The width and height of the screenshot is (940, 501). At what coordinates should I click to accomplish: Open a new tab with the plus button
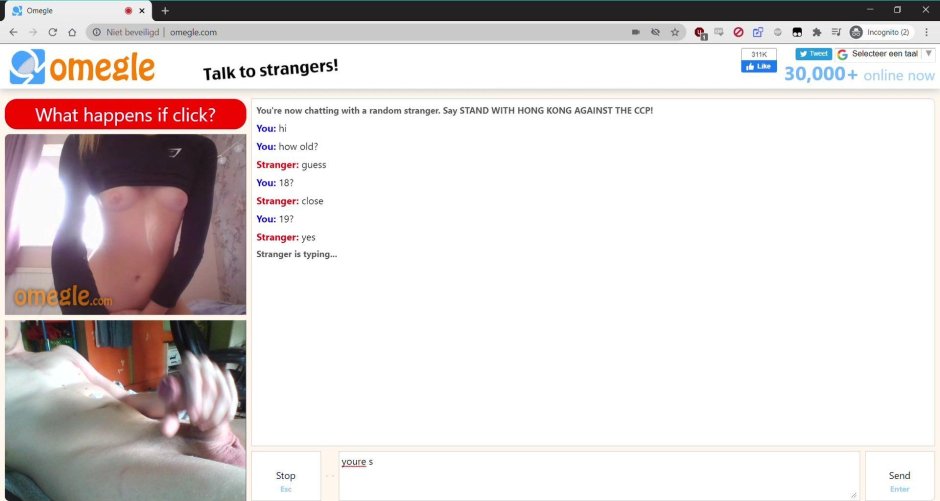pyautogui.click(x=165, y=10)
